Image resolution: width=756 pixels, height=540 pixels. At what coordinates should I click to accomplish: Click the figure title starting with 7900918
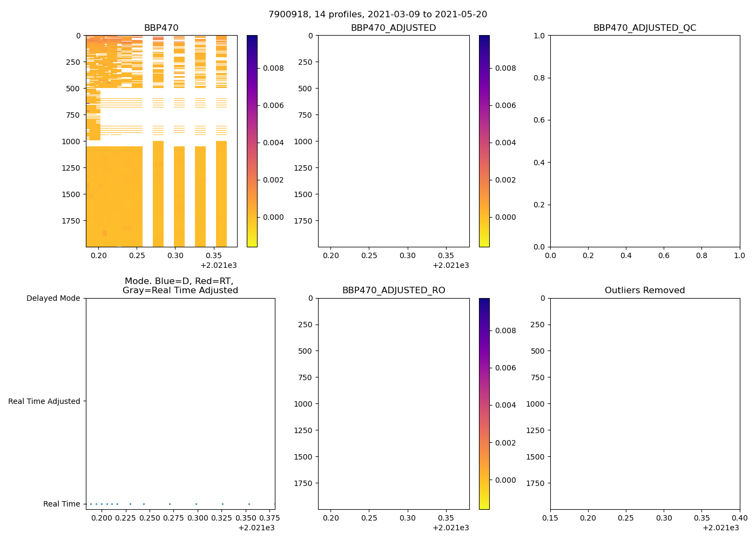(x=377, y=15)
